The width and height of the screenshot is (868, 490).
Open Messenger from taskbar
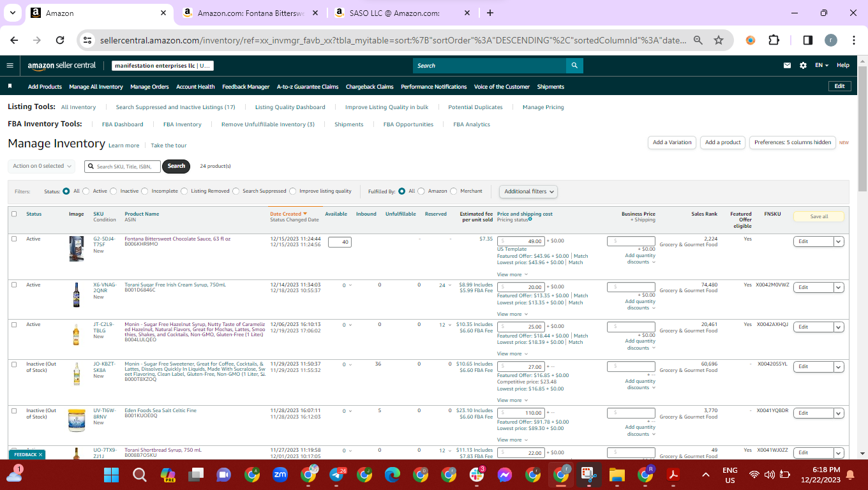(504, 475)
